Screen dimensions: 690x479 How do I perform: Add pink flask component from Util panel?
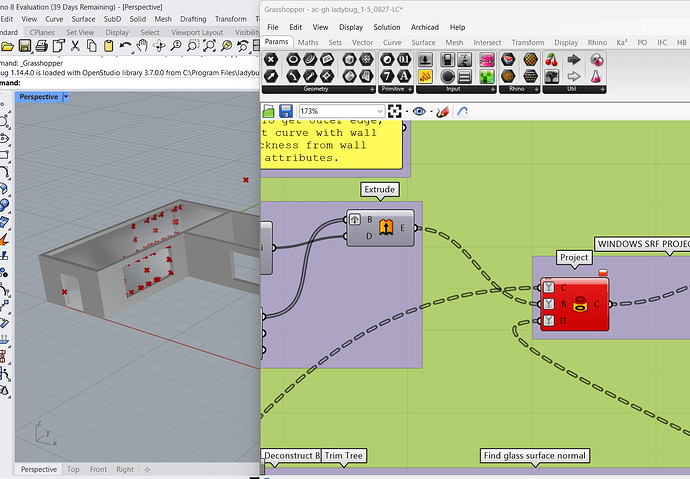click(x=596, y=77)
